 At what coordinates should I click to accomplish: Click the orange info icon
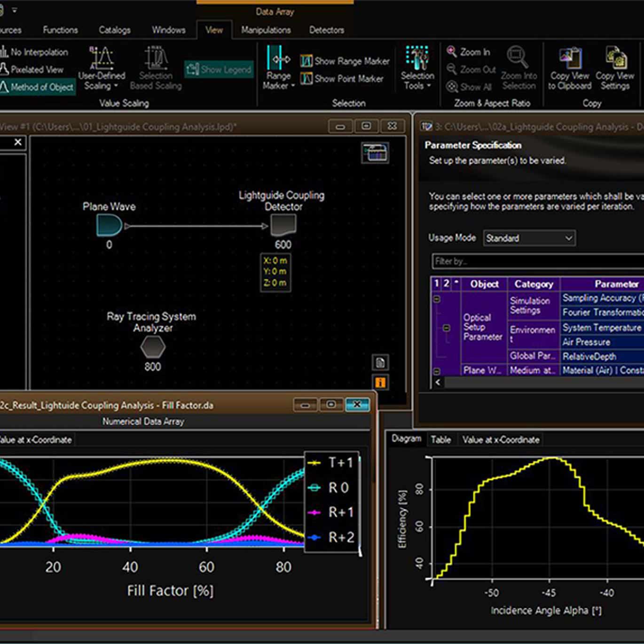(x=380, y=382)
